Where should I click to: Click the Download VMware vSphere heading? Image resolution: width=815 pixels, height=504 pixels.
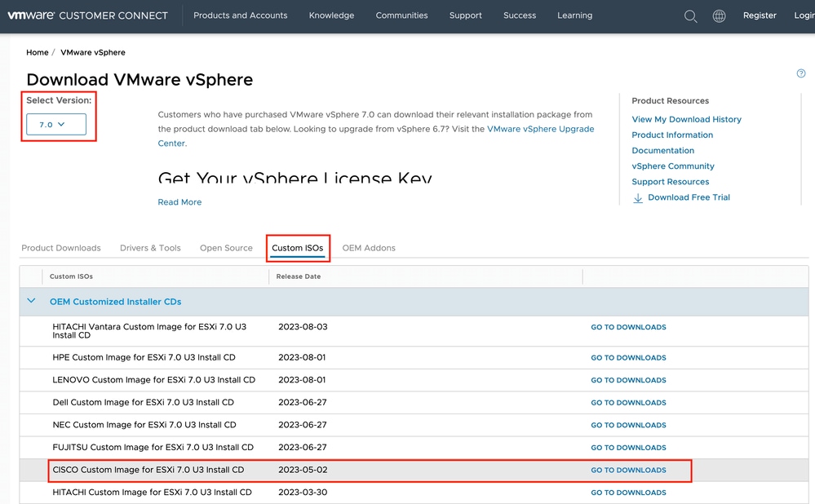140,79
